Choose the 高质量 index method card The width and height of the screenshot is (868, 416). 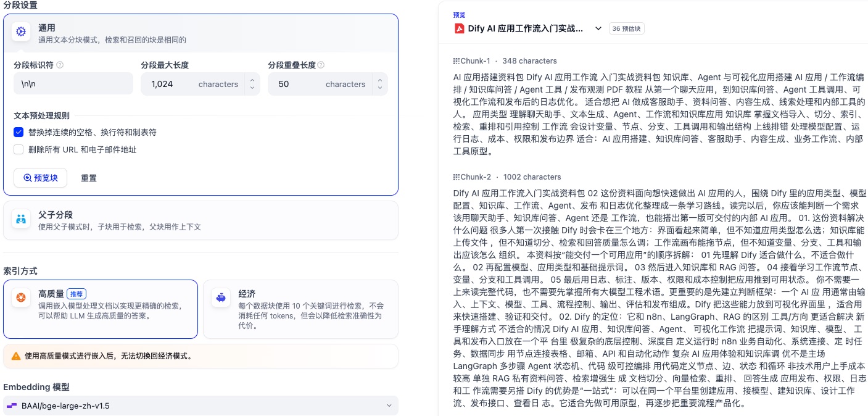[101, 309]
